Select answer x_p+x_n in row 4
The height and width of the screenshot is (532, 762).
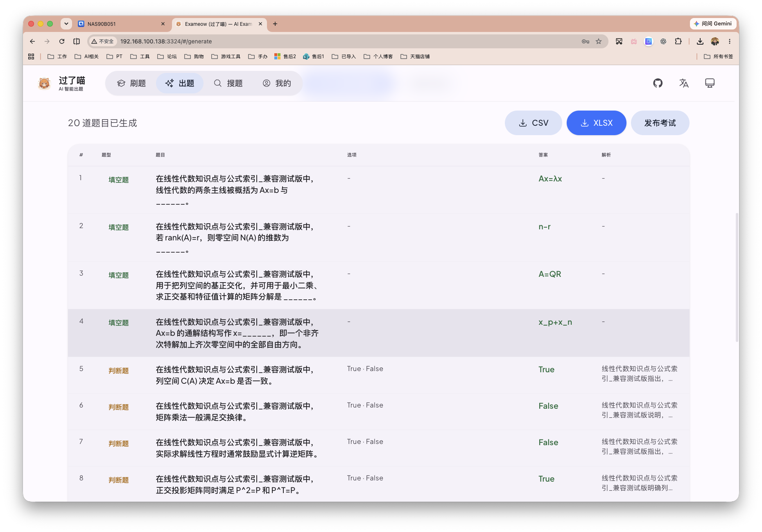click(555, 322)
